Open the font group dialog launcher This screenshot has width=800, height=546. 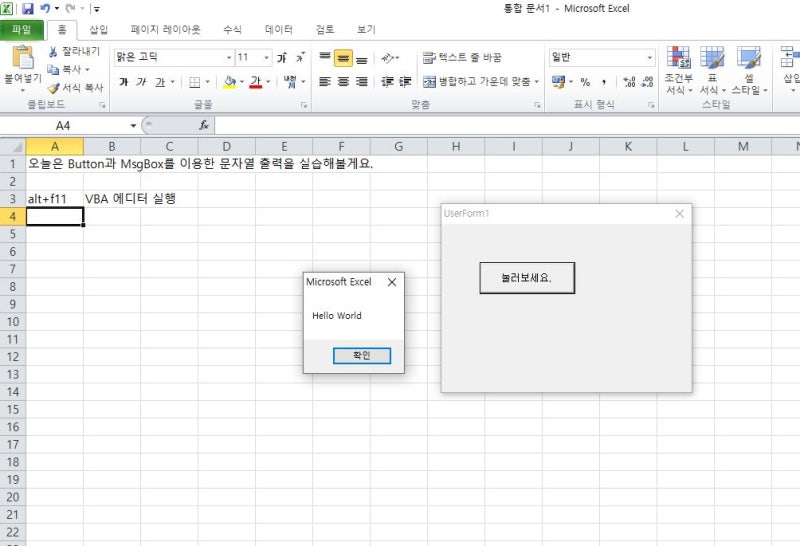pyautogui.click(x=304, y=105)
